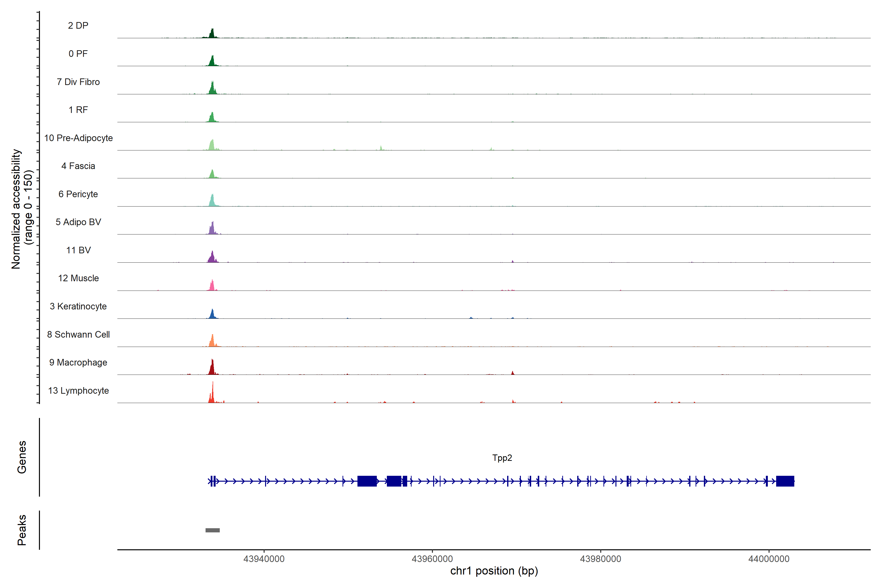The height and width of the screenshot is (588, 882).
Task: Click the 43960000 axis tick label
Action: [432, 559]
